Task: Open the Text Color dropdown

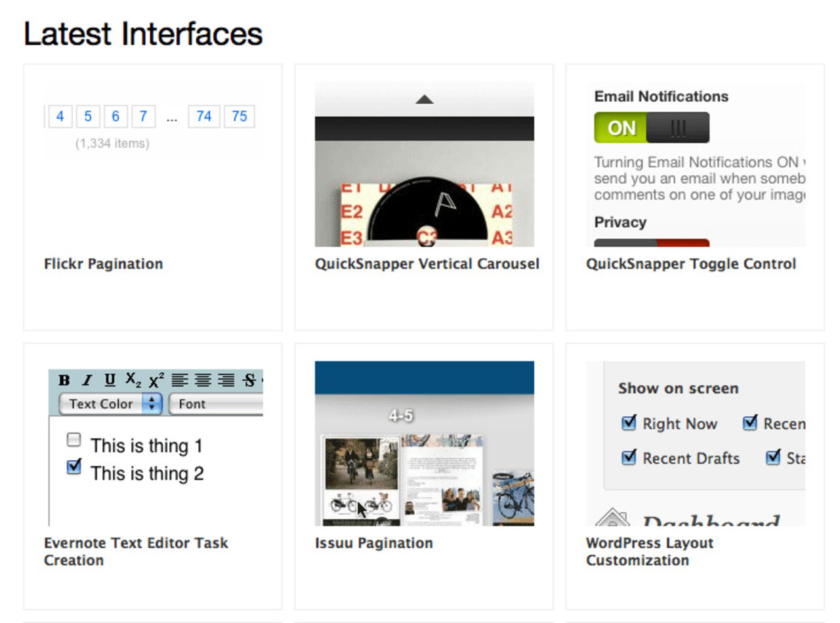Action: 110,404
